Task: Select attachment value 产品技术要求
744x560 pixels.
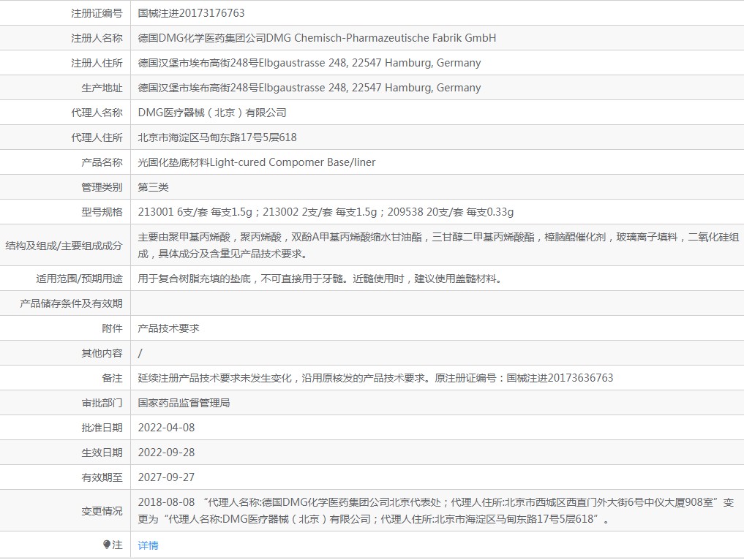Action: click(168, 328)
